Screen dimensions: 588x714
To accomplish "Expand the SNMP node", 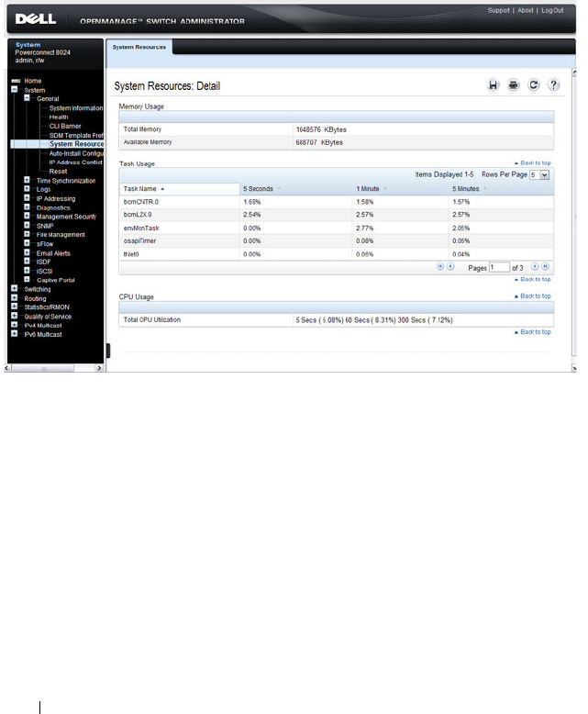I will [x=27, y=225].
